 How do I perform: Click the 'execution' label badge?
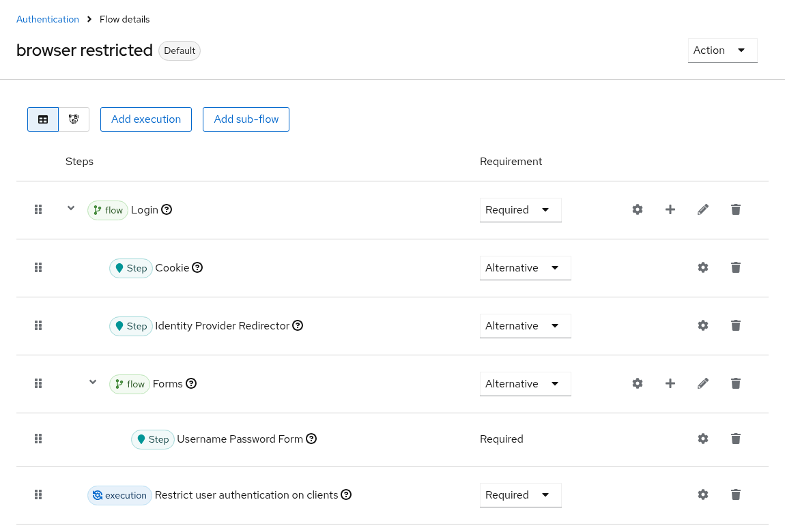(x=119, y=495)
